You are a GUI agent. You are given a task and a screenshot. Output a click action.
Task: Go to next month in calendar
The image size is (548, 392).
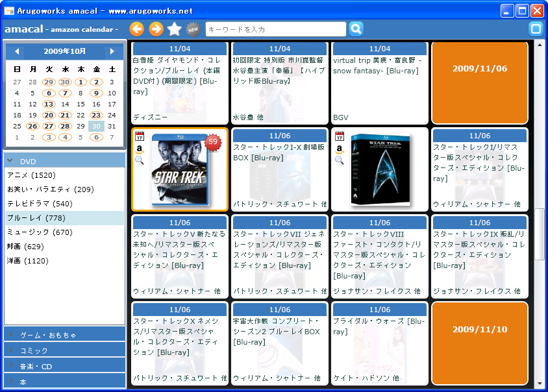112,51
